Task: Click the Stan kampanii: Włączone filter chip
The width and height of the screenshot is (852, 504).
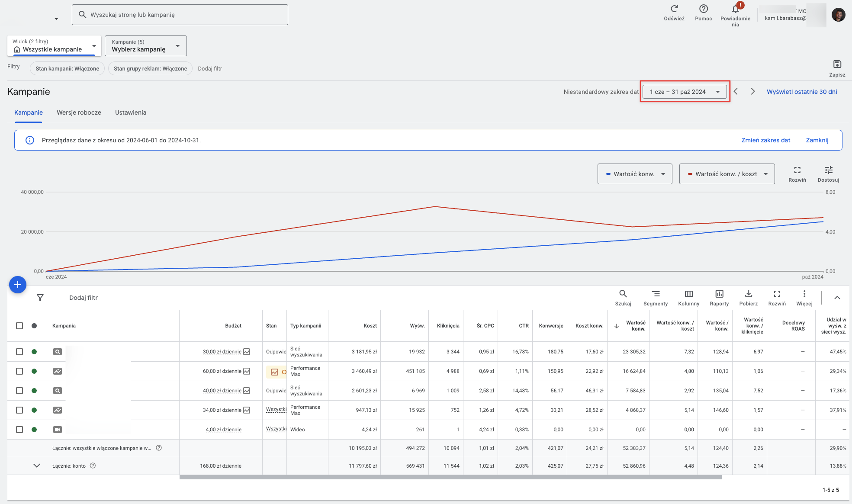Action: (x=67, y=68)
